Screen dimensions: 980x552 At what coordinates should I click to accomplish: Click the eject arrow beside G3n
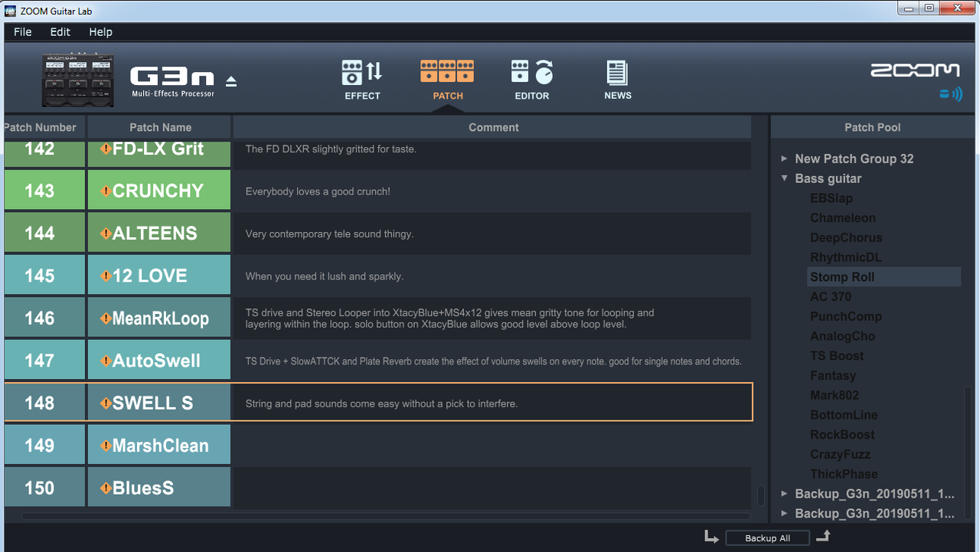231,81
